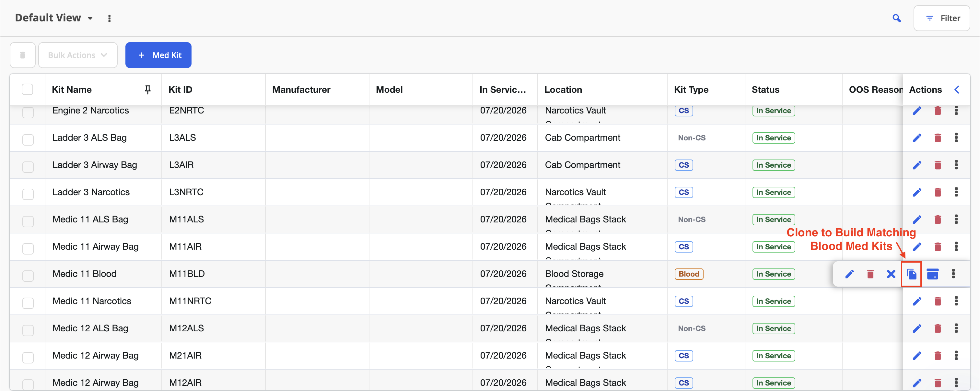Click In Service status for Medic 11 Blood
980x391 pixels.
(774, 274)
